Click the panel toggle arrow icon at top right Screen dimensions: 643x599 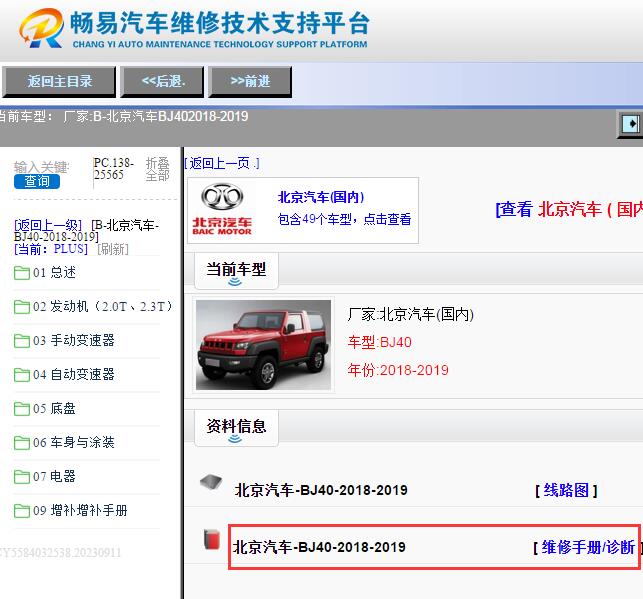pyautogui.click(x=631, y=123)
